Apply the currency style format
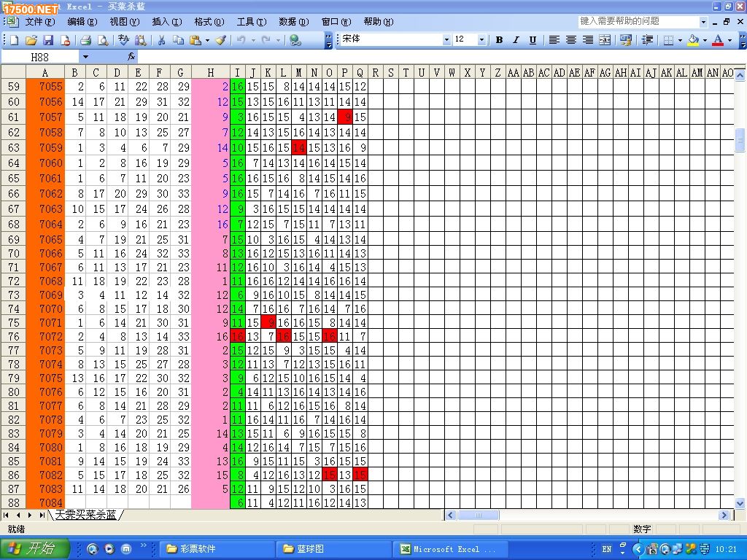The height and width of the screenshot is (560, 747). pyautogui.click(x=626, y=40)
